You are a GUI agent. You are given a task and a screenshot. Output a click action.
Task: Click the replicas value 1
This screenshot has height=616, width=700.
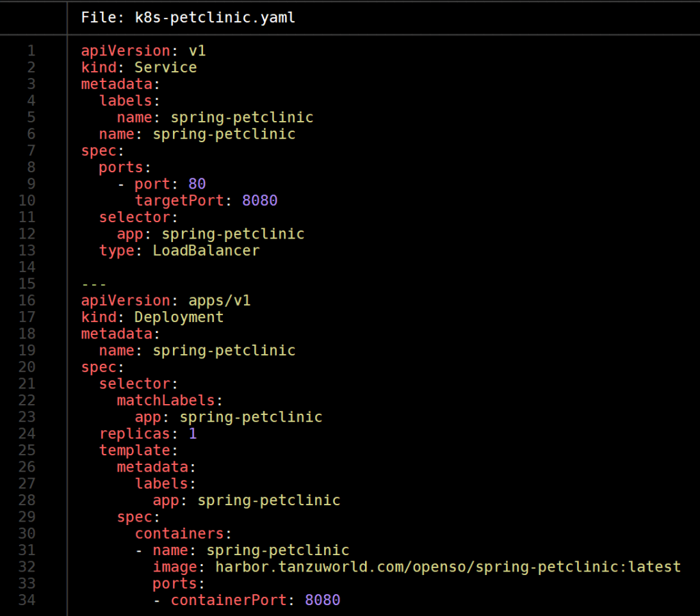tap(192, 433)
